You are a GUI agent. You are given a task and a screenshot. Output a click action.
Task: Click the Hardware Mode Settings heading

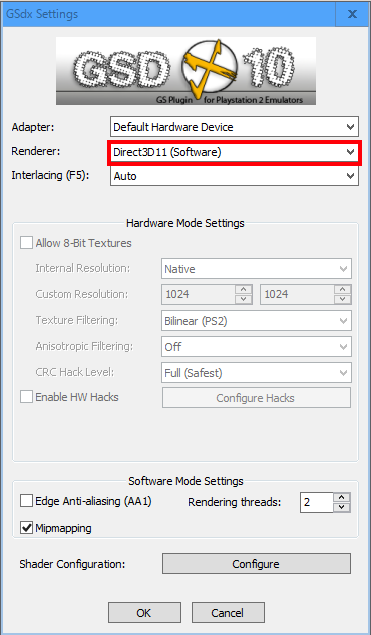pyautogui.click(x=186, y=223)
